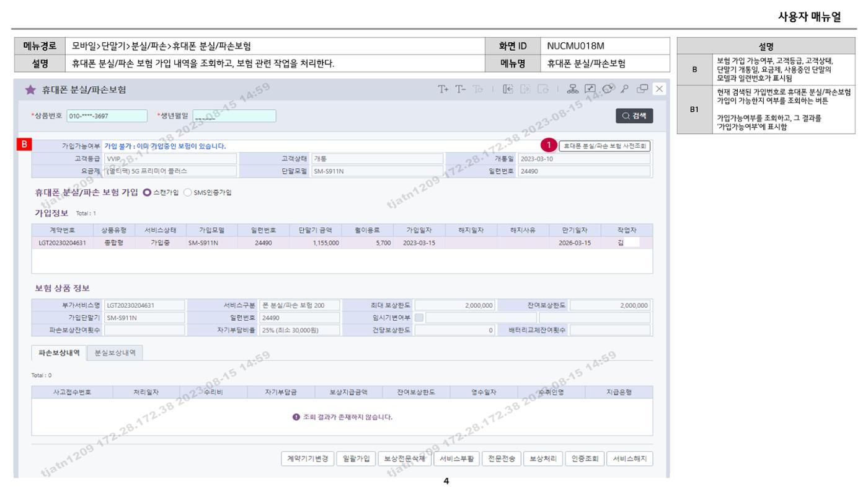Viewport: 868px width, 489px height.
Task: Click the 가입중 status cell
Action: click(x=160, y=243)
